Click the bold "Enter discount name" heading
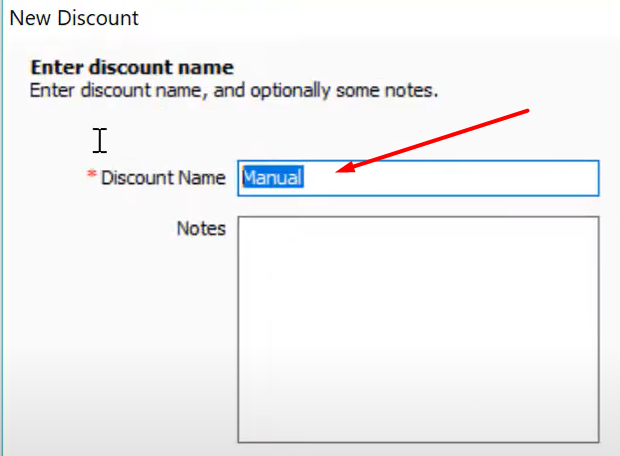The height and width of the screenshot is (456, 620). point(132,67)
